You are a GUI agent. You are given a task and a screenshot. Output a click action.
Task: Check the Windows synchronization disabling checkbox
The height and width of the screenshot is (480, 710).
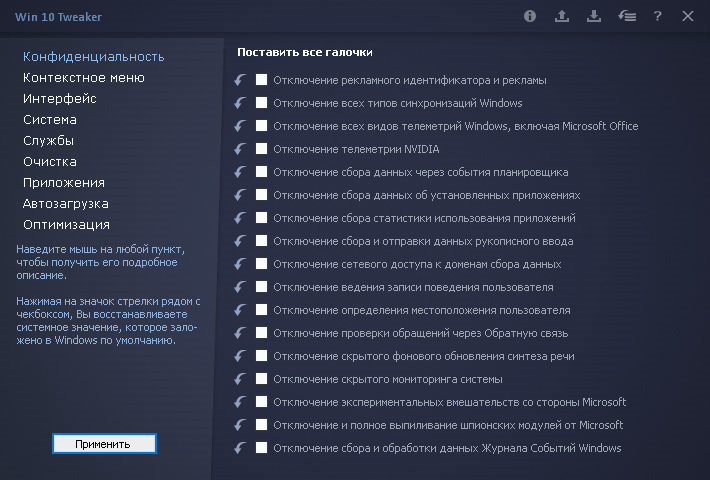261,103
